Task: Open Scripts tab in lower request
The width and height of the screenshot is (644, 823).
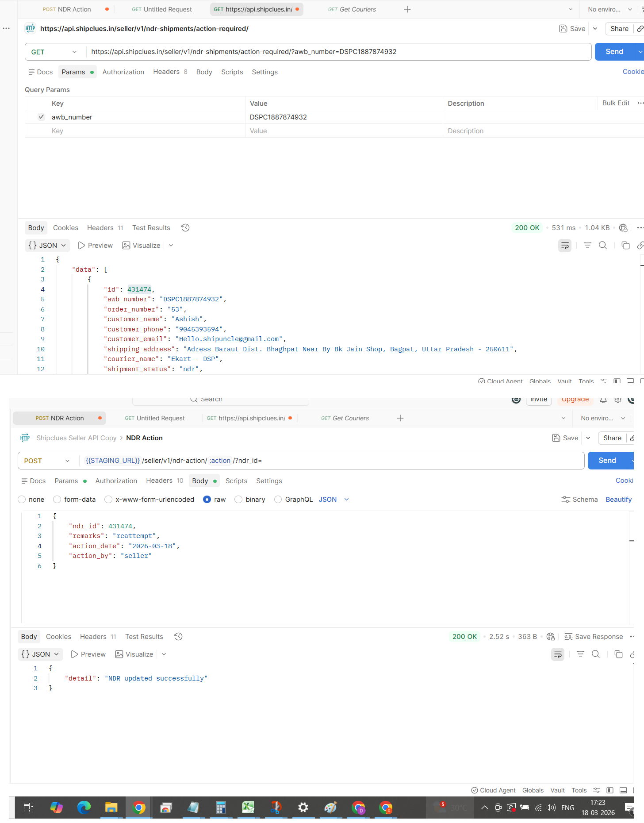Action: (236, 481)
